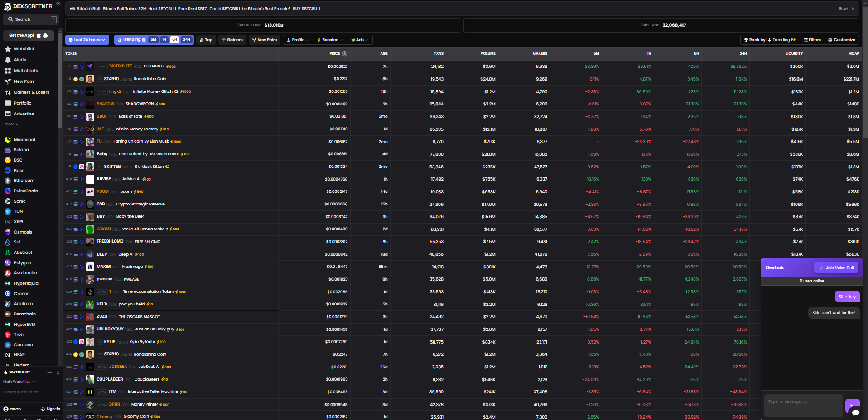Open the DISTRIBUTE token row
This screenshot has width=868, height=420.
(x=462, y=67)
